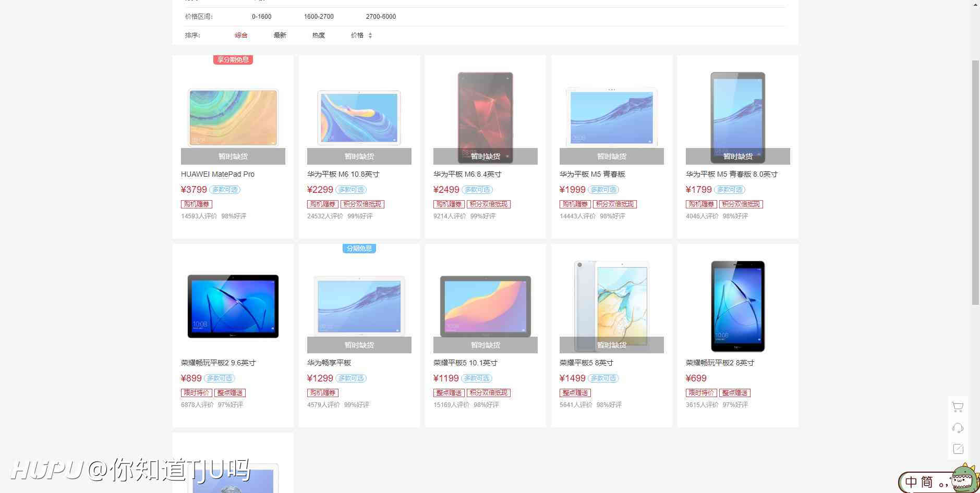Screen dimensions: 980x493
Task: Click 多款可选 badge beside ¥899
Action: pos(220,378)
